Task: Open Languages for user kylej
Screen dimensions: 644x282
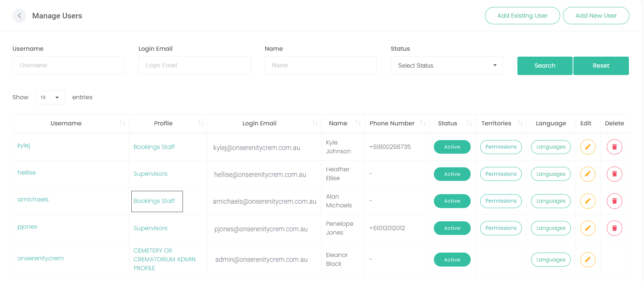Action: tap(551, 147)
